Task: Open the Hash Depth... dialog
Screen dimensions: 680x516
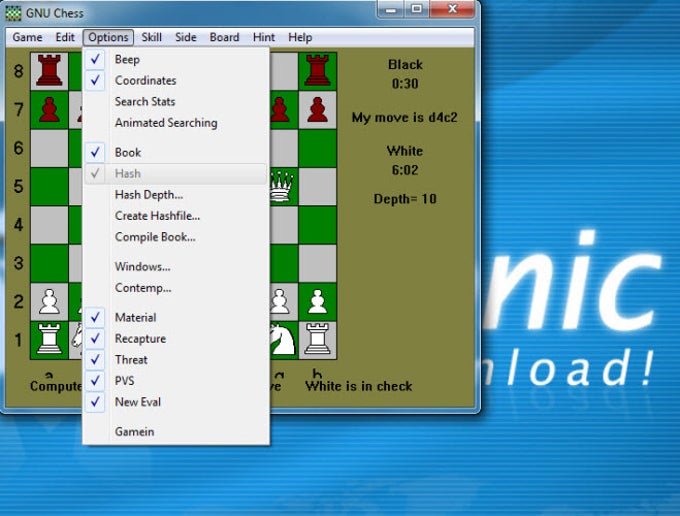Action: pyautogui.click(x=176, y=195)
